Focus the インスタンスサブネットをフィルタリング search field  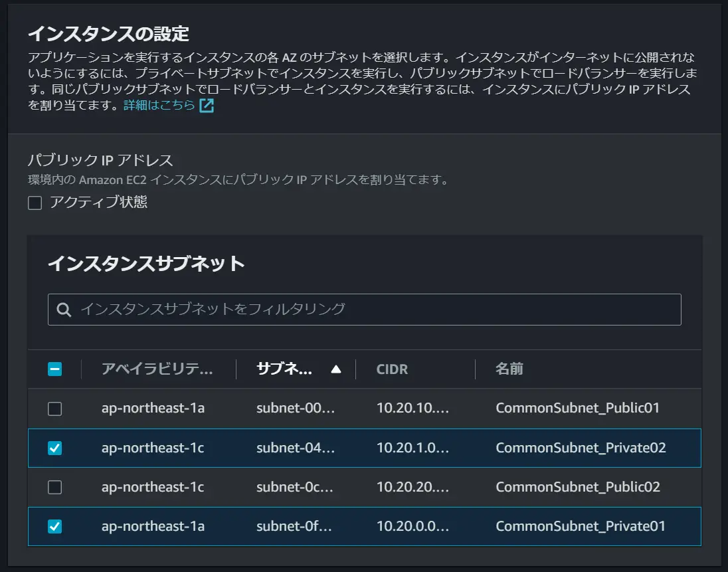click(365, 310)
